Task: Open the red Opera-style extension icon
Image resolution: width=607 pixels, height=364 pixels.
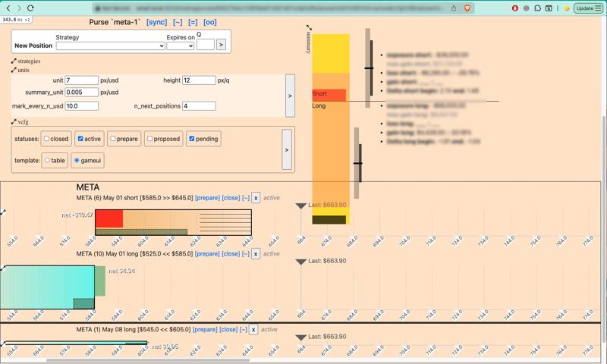Action: pos(515,8)
